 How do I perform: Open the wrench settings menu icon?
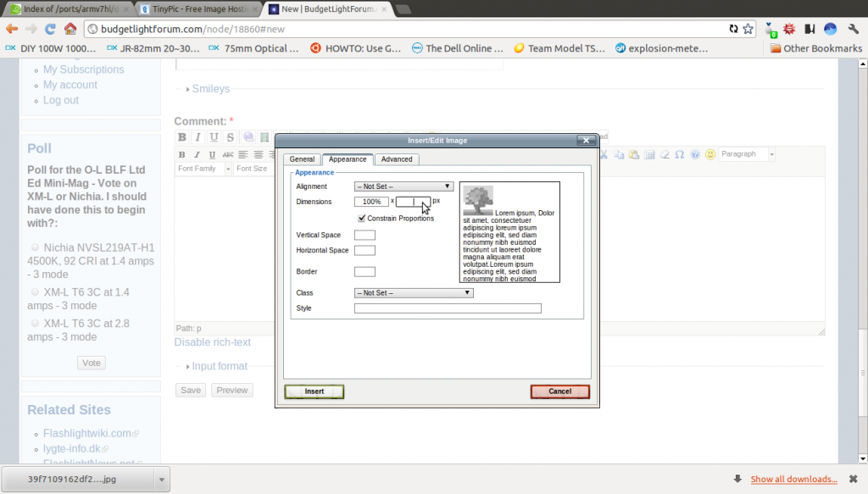pyautogui.click(x=854, y=29)
